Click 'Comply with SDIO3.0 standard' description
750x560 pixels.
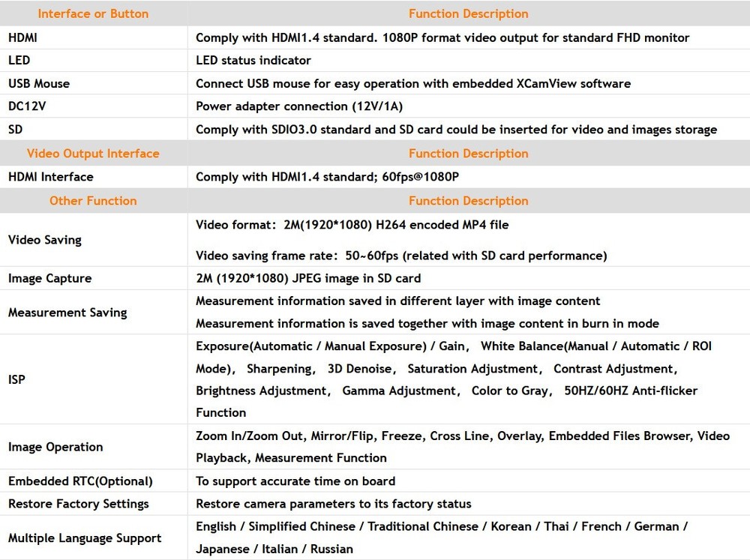(456, 129)
